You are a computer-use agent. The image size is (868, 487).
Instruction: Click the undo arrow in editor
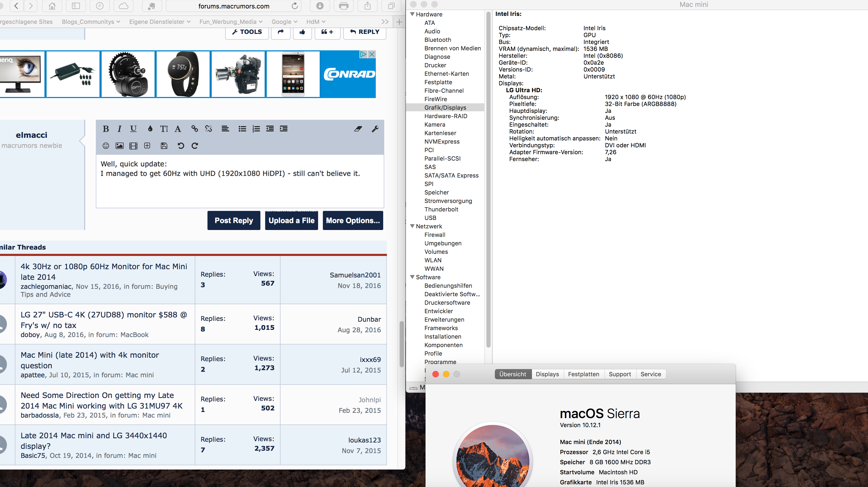pos(180,146)
